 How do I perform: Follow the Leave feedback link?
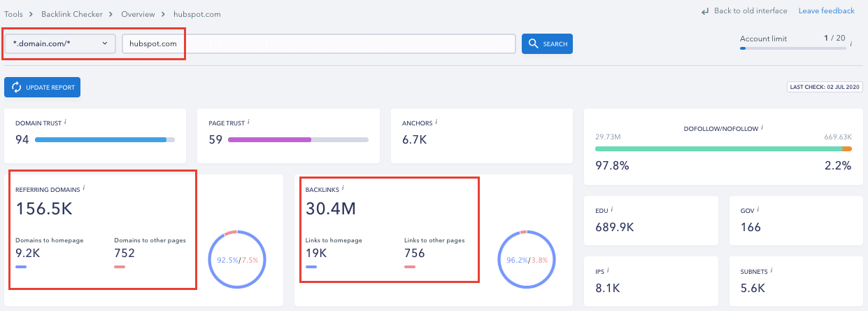pos(826,11)
